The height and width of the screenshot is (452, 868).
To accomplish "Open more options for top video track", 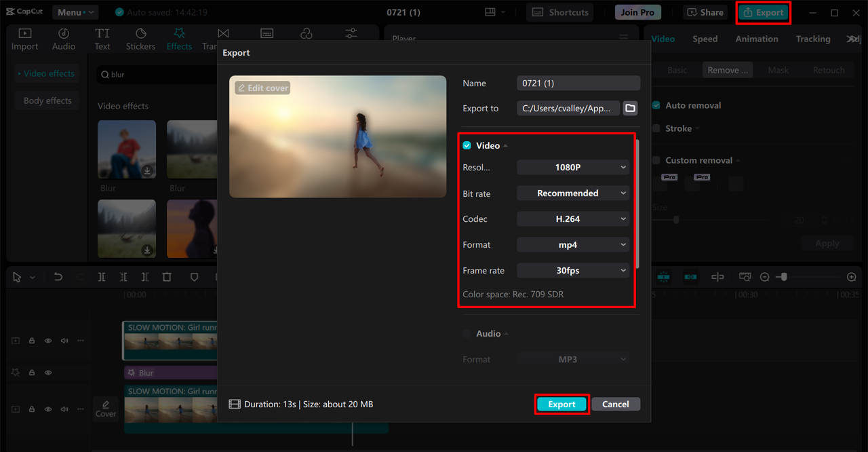I will coord(81,341).
